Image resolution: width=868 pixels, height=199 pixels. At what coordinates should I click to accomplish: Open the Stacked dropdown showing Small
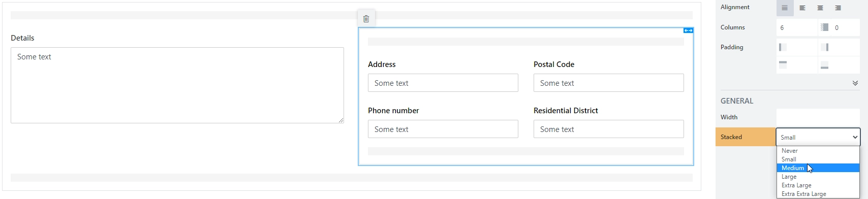818,137
